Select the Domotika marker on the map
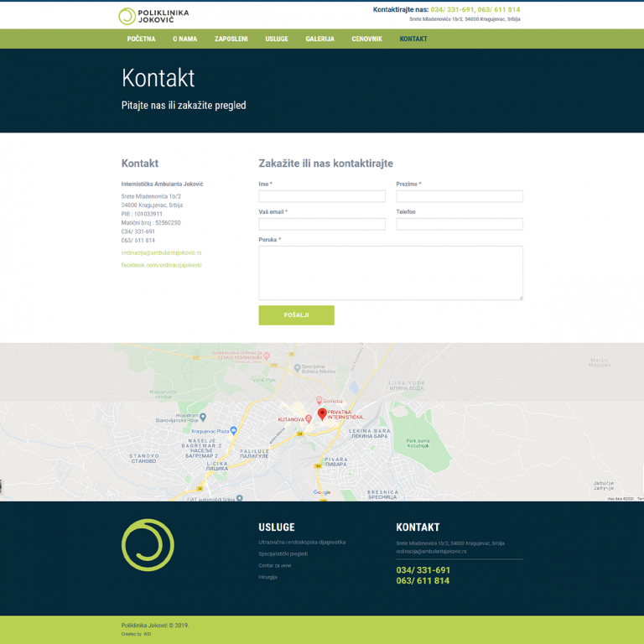Screen dimensions: 644x644 319,401
